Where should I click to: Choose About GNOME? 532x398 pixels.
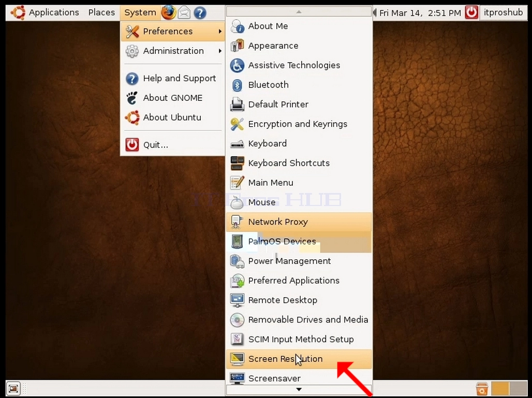coord(172,98)
